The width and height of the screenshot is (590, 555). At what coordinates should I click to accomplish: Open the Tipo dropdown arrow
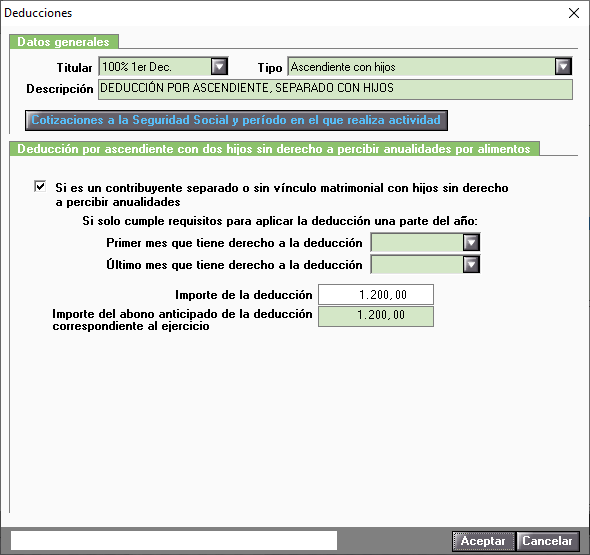coord(563,67)
